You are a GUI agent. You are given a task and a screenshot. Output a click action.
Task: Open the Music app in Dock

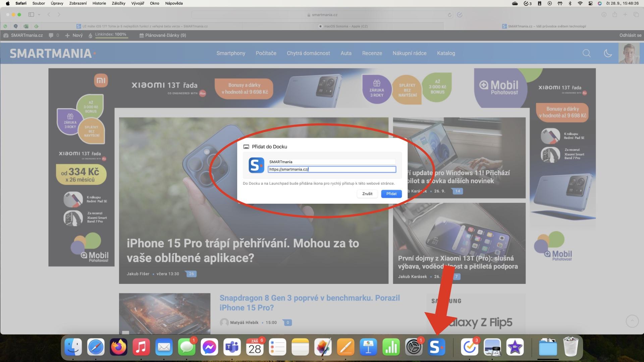(141, 347)
